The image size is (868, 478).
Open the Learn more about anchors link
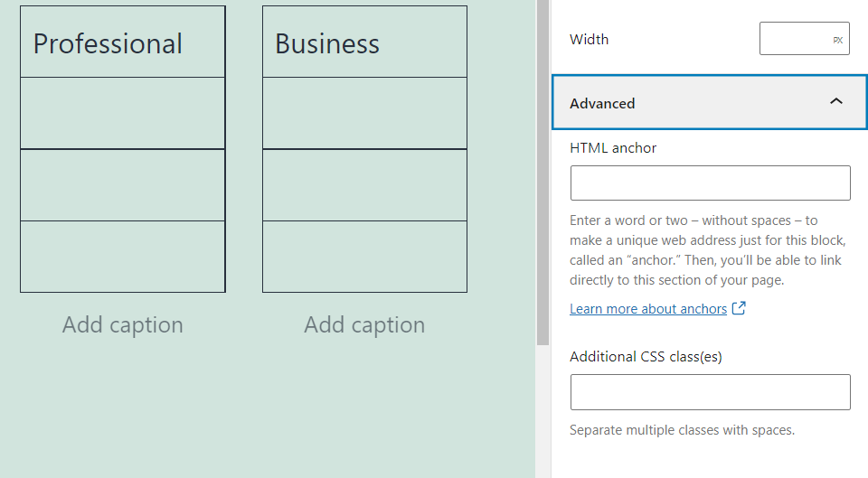coord(647,309)
